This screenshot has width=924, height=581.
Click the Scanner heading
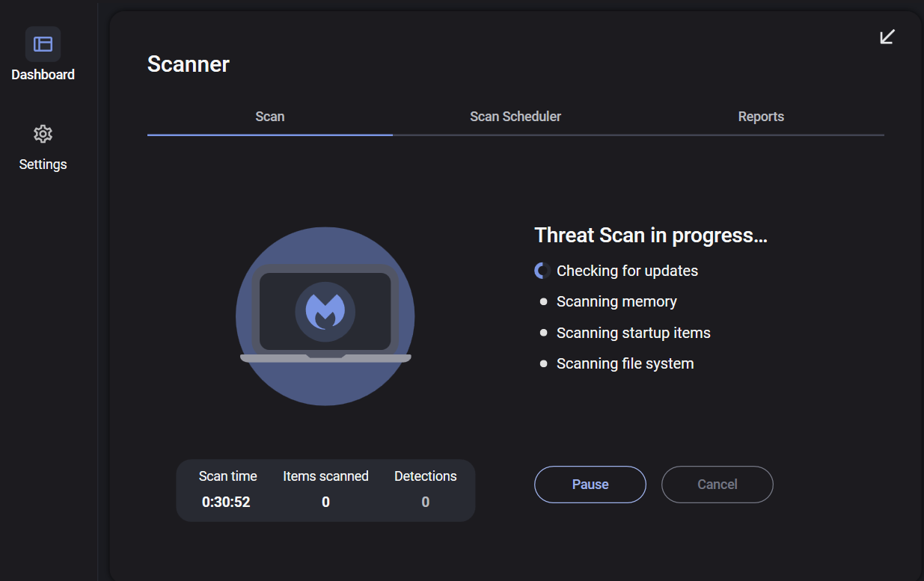pos(189,64)
